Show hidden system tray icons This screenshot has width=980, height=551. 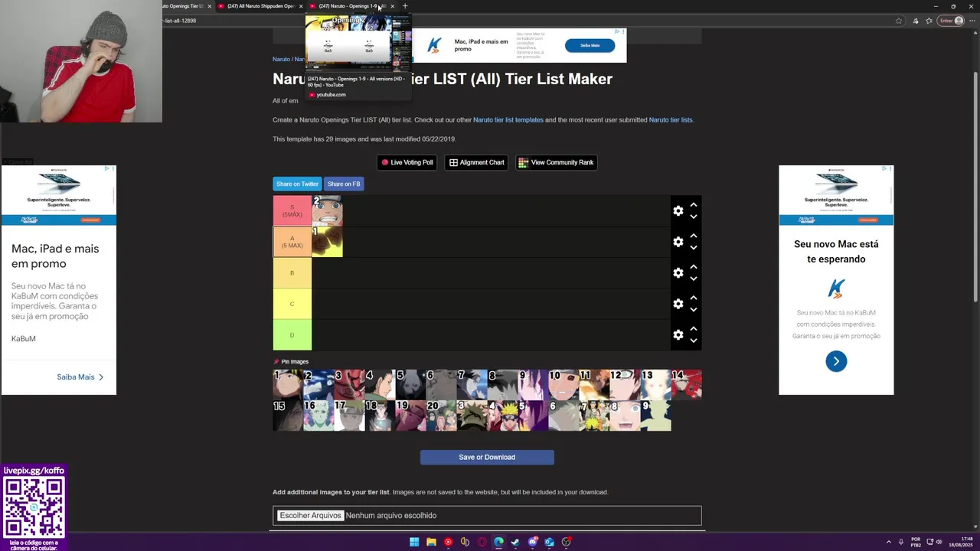click(889, 542)
